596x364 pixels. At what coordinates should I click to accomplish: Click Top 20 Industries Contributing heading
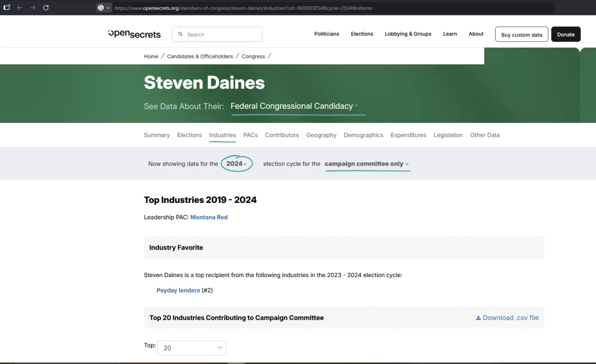coord(236,318)
